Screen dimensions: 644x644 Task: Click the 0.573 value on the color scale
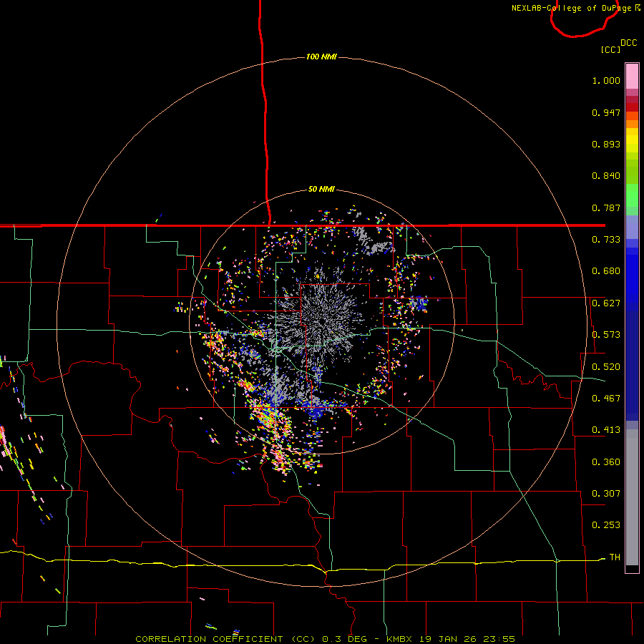606,335
